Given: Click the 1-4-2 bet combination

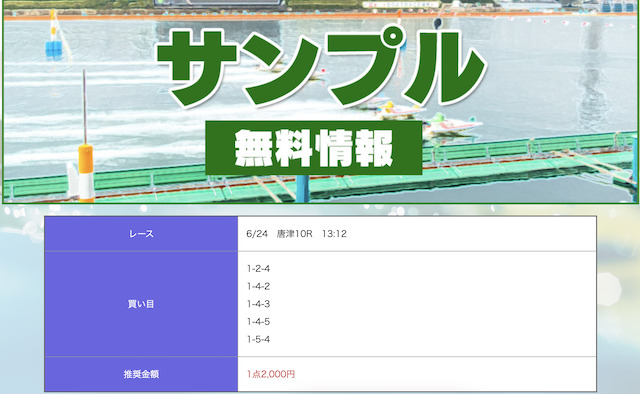Looking at the screenshot, I should click(258, 286).
